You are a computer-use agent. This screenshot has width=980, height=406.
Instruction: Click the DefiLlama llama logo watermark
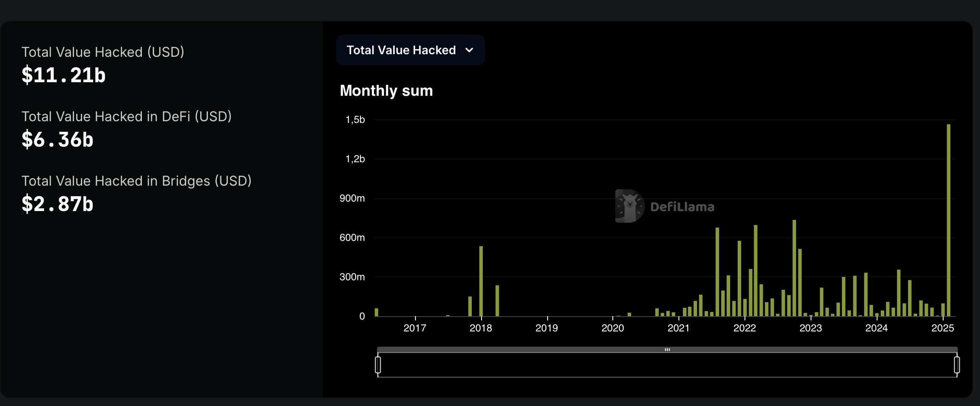pos(630,206)
